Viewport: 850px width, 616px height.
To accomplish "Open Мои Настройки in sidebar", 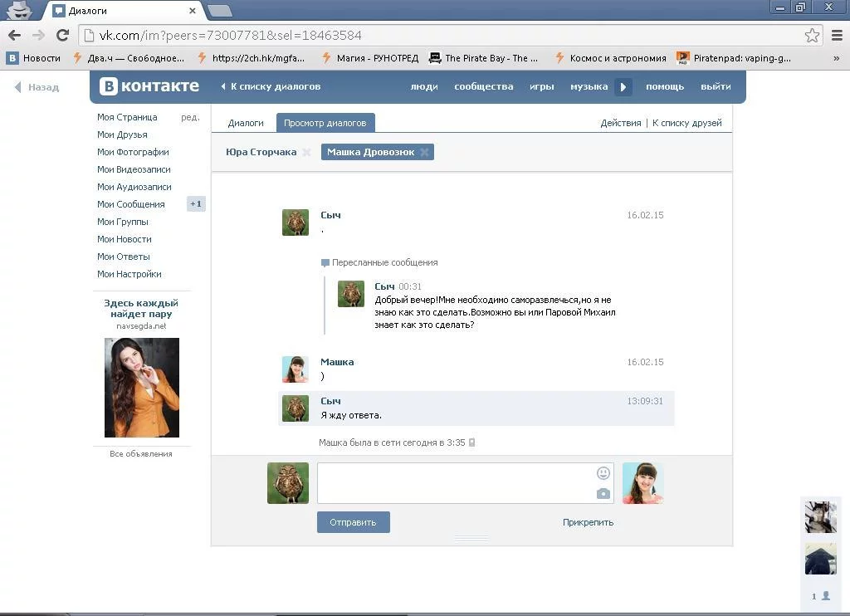I will tap(129, 274).
